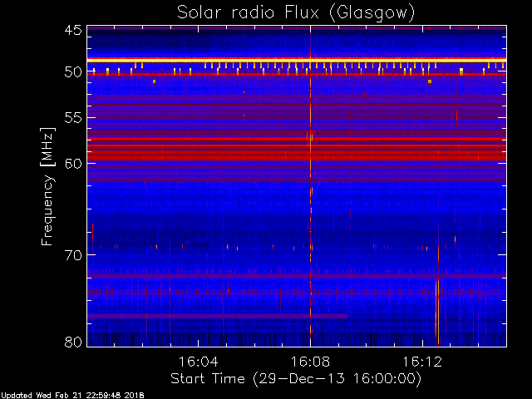Click the 45 MHz frequency tick label

pos(73,31)
